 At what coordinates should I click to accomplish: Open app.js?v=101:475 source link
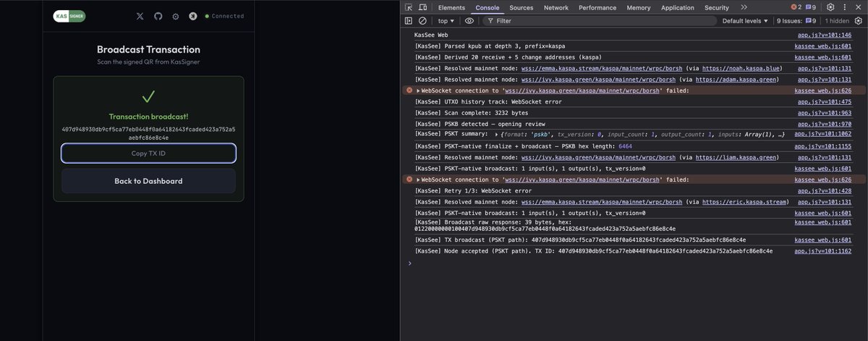tap(824, 101)
